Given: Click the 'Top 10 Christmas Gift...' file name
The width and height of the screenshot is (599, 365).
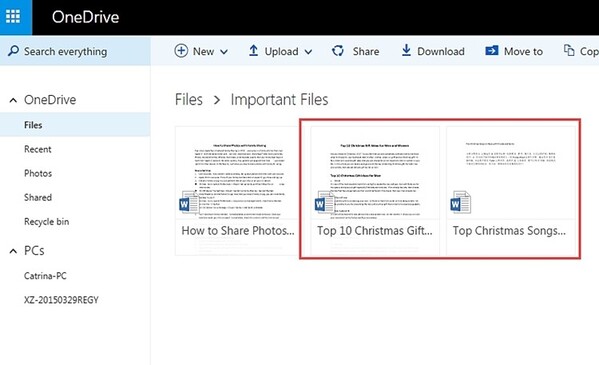Looking at the screenshot, I should point(375,230).
